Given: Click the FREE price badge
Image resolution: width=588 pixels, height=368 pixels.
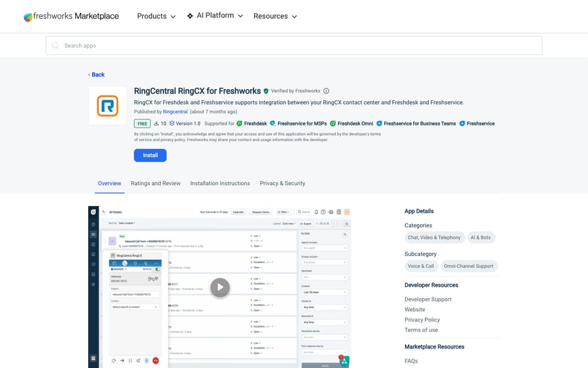Looking at the screenshot, I should [x=142, y=124].
